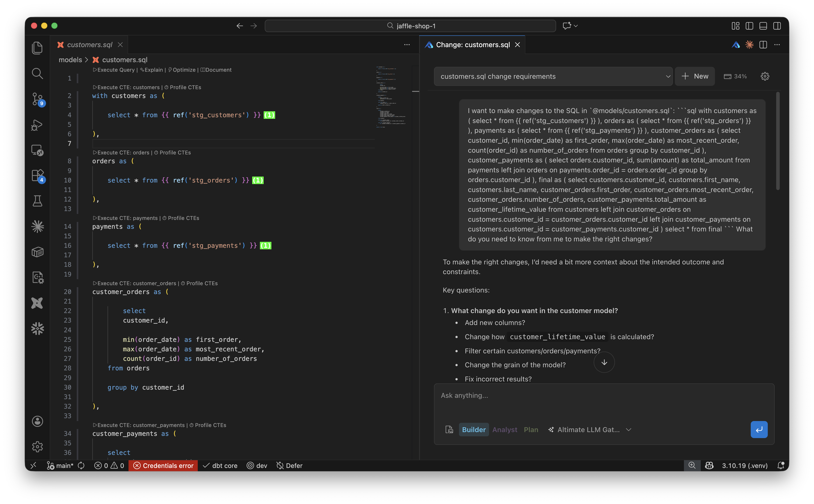Open remote window indicator in status bar

coord(33,466)
